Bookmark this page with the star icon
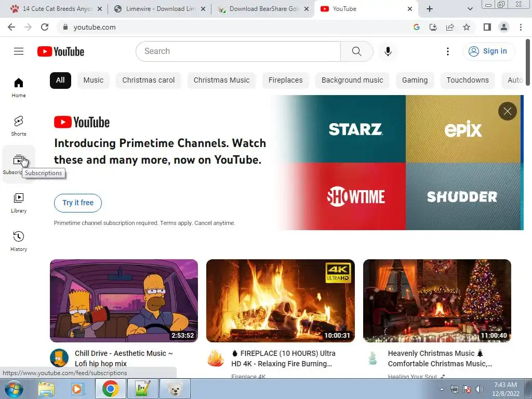 (467, 27)
